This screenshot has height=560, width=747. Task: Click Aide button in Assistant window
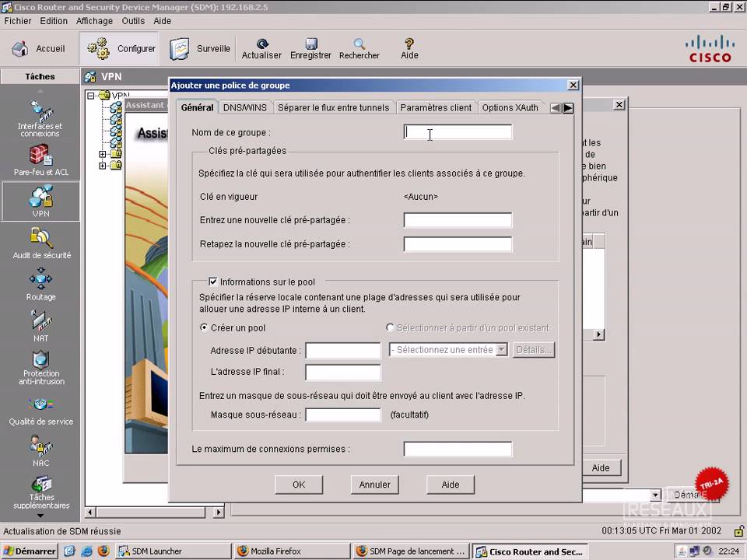tap(601, 468)
